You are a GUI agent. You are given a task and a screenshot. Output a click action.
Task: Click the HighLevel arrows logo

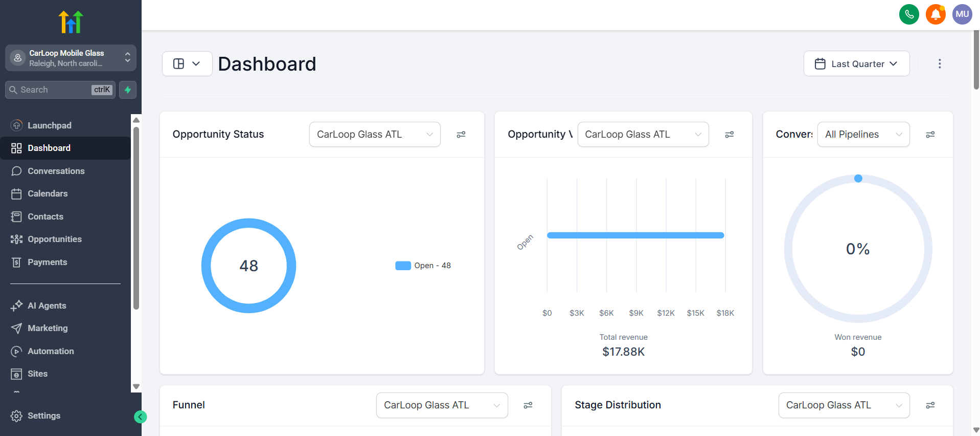(71, 22)
